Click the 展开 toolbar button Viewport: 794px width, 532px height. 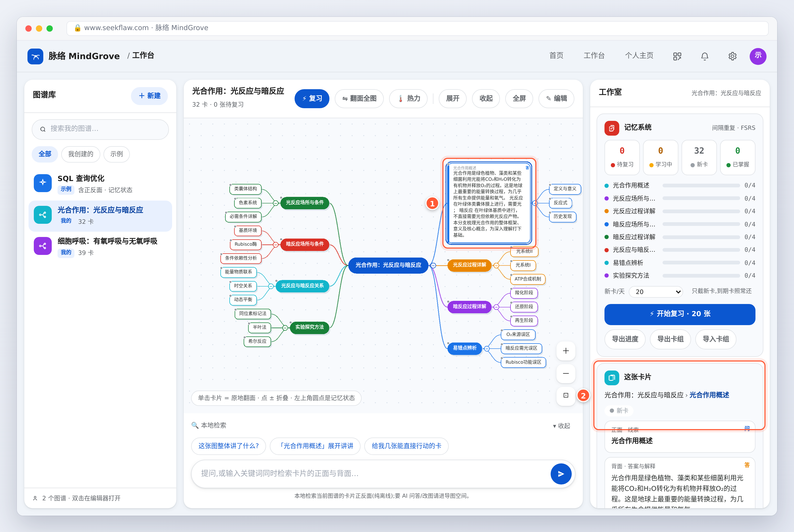point(452,99)
